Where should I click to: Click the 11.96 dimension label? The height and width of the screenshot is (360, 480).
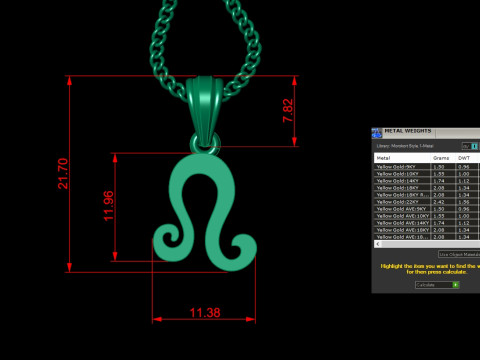[x=108, y=206]
